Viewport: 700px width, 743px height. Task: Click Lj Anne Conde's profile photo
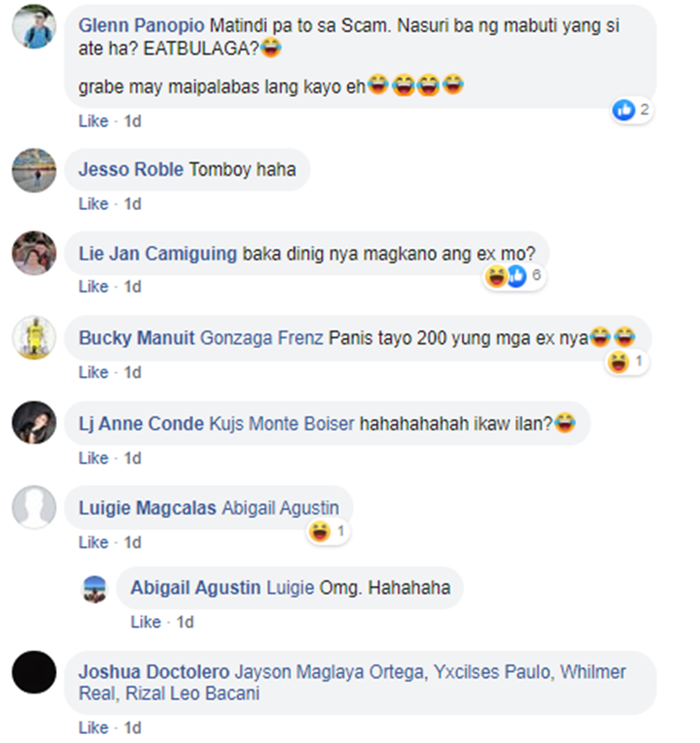pyautogui.click(x=35, y=423)
